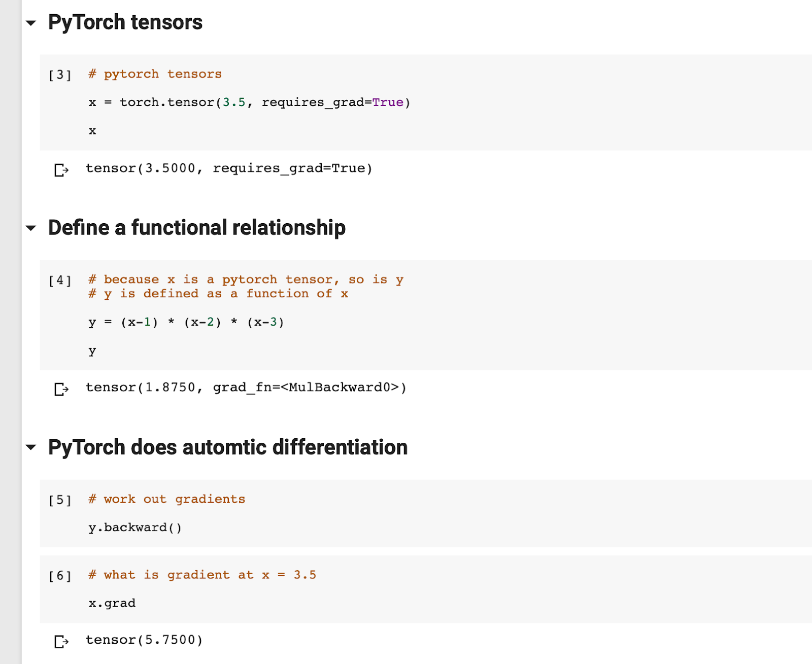Click the line defining y = (x-1)*(x-2)*(x-3)
Screen dimensions: 812x664
186,322
